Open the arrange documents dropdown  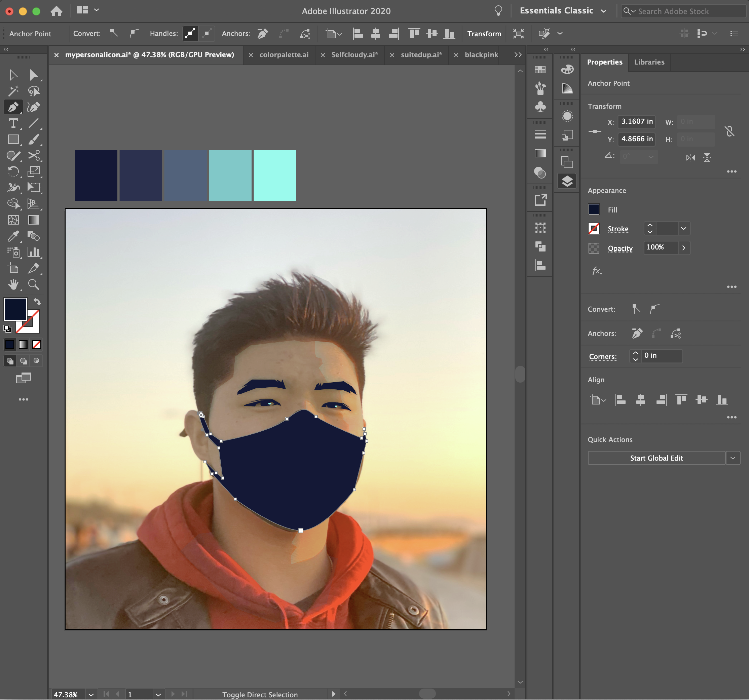pos(88,10)
